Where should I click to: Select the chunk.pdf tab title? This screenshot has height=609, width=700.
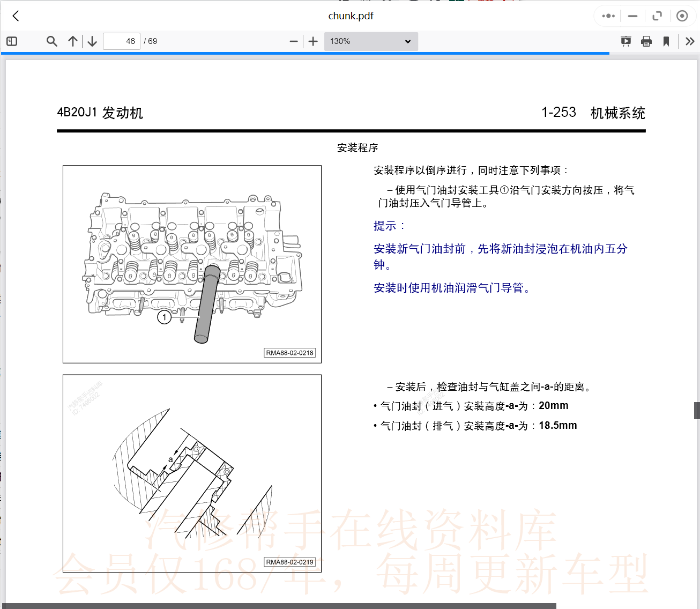(x=351, y=16)
